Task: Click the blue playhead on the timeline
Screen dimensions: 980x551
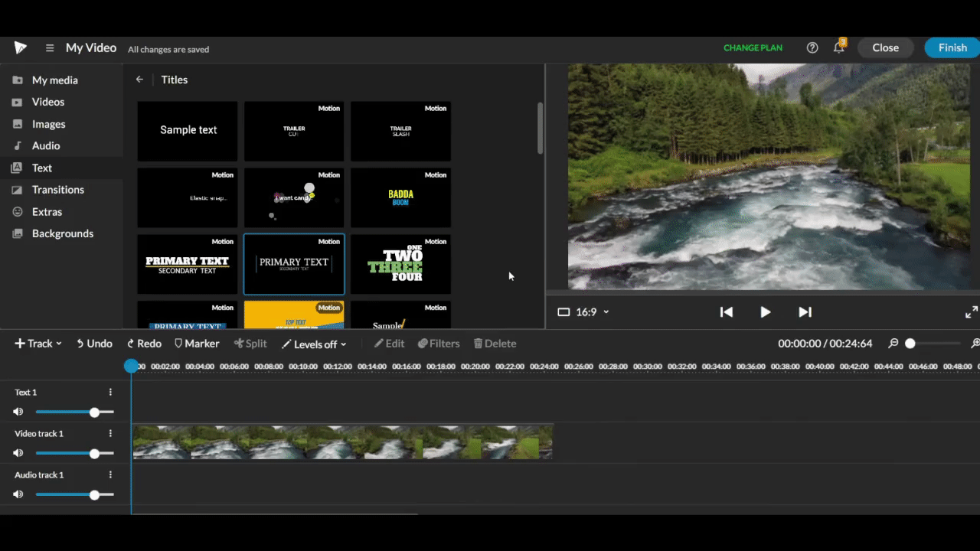Action: pos(132,366)
